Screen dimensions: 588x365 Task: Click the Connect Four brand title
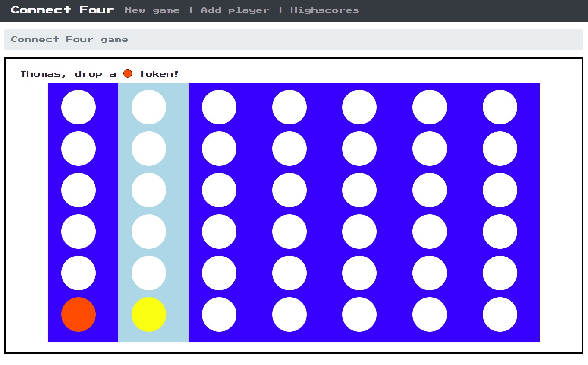(x=62, y=10)
